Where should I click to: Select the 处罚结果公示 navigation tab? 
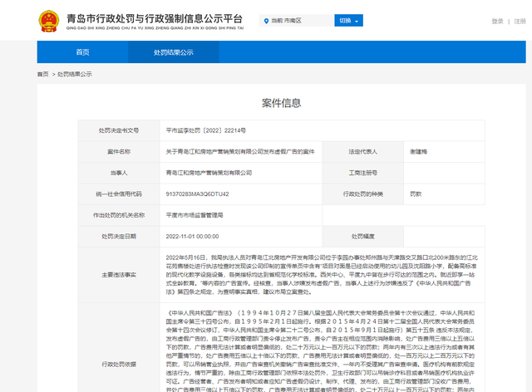[x=173, y=52]
